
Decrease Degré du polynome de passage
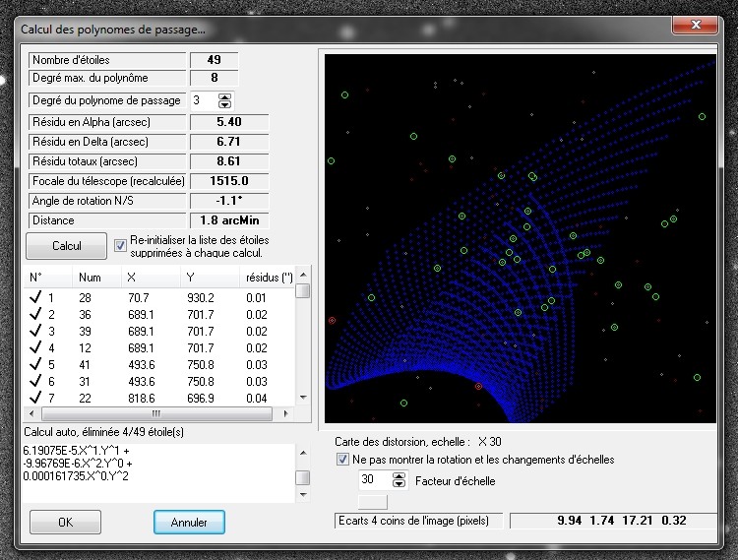(224, 104)
